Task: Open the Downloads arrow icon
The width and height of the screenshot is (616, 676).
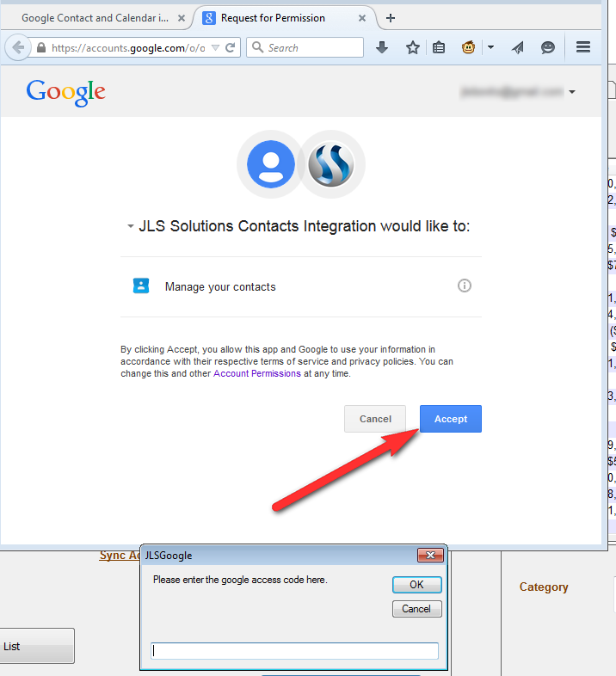Action: click(x=382, y=47)
